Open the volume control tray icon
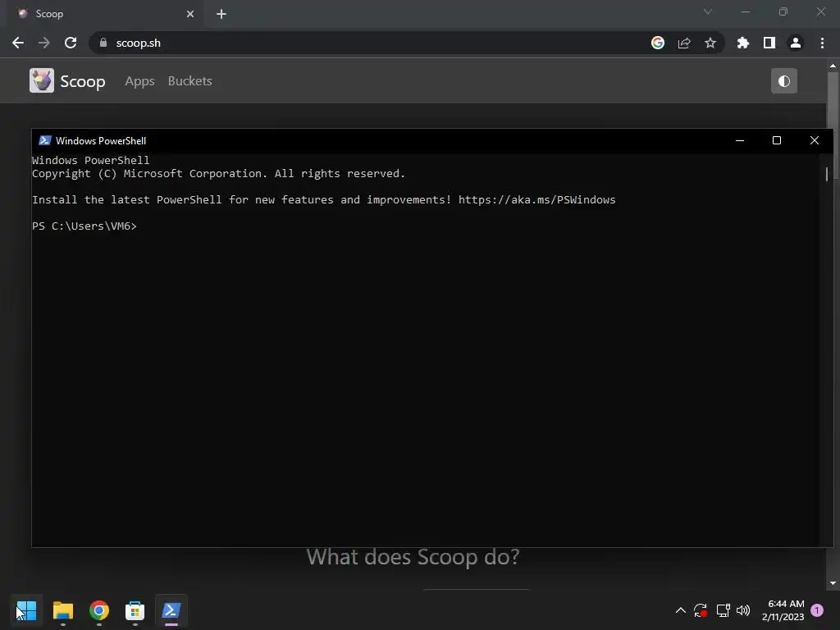The width and height of the screenshot is (840, 630). [x=743, y=610]
